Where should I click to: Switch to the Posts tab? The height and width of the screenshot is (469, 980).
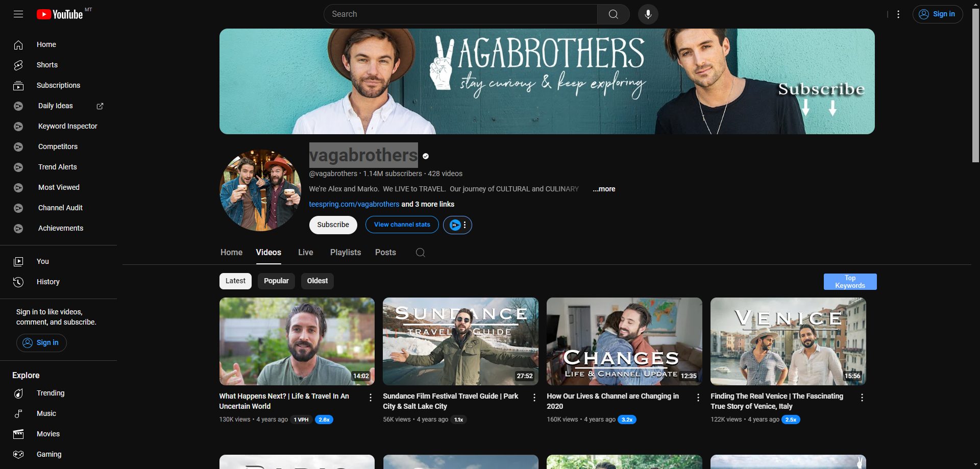coord(385,253)
